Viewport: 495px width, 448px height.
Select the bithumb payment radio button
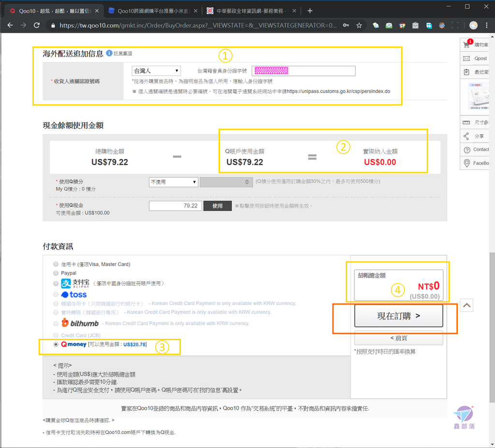(56, 323)
